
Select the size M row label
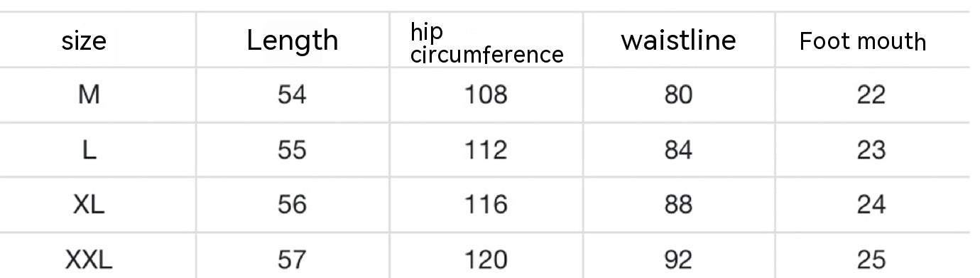click(89, 95)
